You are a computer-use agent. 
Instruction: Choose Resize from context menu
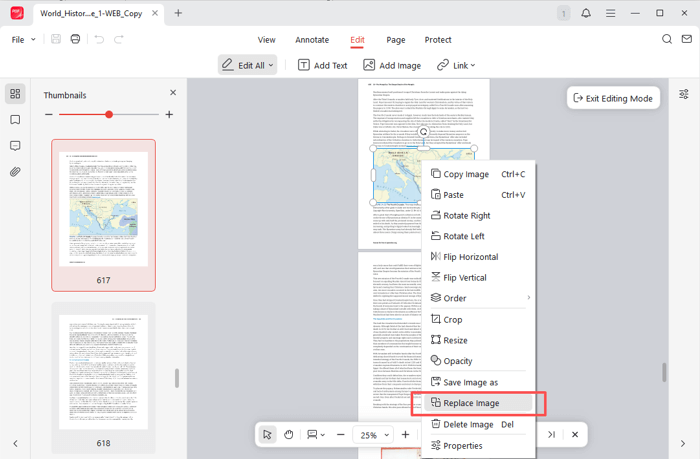tap(480, 340)
